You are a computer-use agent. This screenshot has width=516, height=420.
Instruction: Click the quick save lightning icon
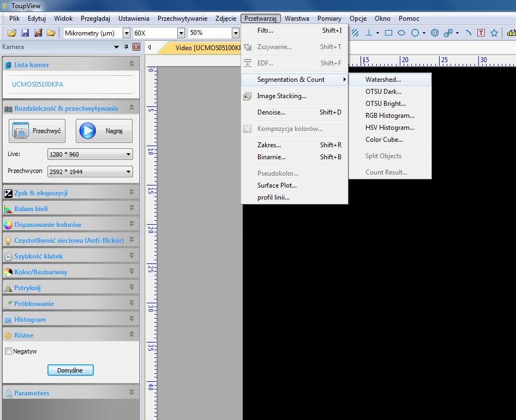pyautogui.click(x=38, y=33)
